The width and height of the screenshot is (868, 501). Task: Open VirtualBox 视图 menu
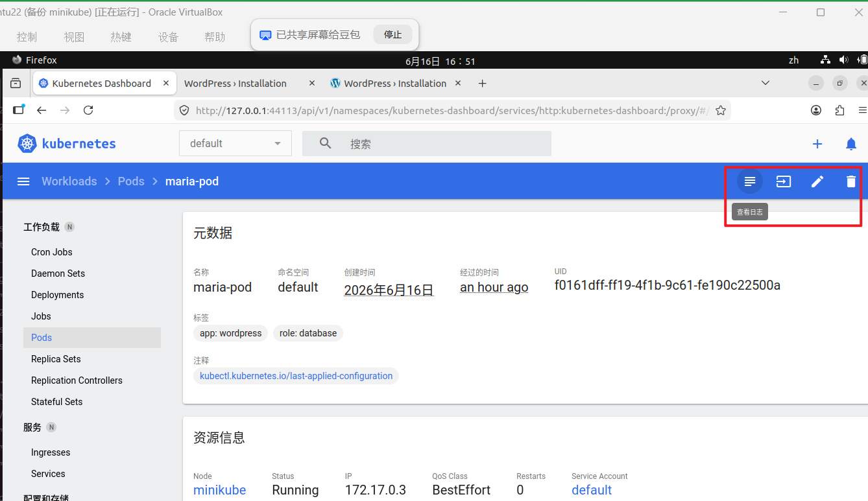click(x=74, y=37)
